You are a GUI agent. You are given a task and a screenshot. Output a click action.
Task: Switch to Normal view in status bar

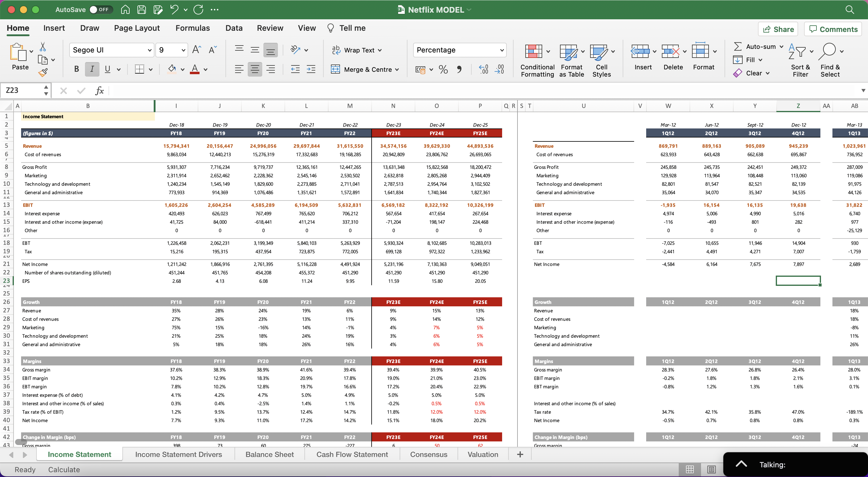(690, 469)
